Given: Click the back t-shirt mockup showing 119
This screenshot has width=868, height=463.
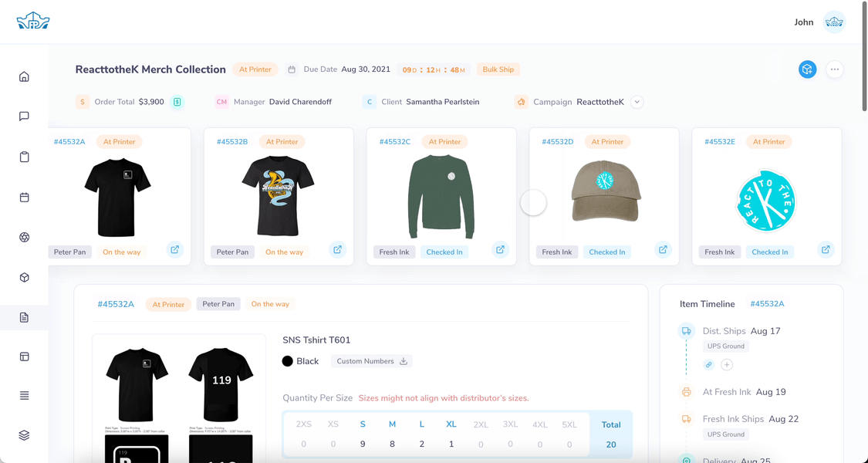Looking at the screenshot, I should (221, 385).
